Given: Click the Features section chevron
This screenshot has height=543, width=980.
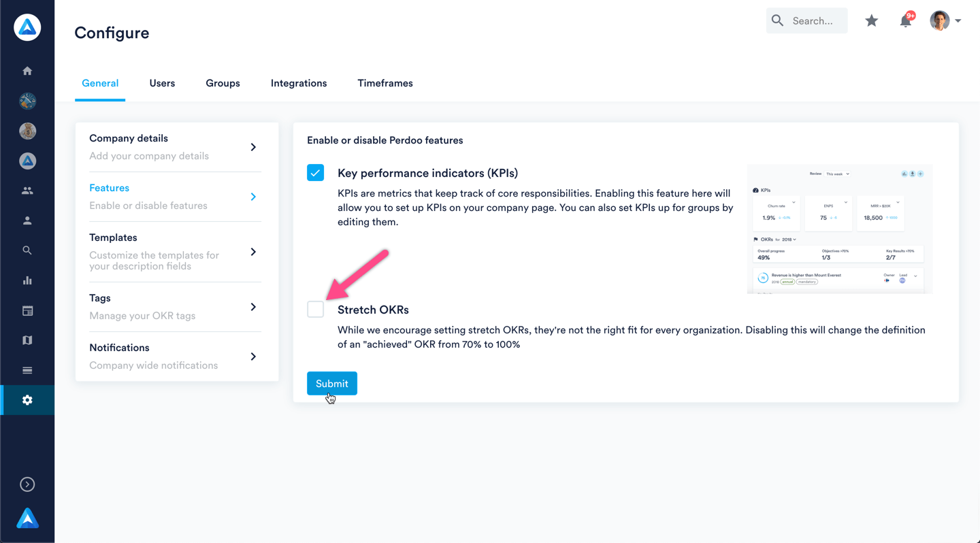Looking at the screenshot, I should (253, 197).
